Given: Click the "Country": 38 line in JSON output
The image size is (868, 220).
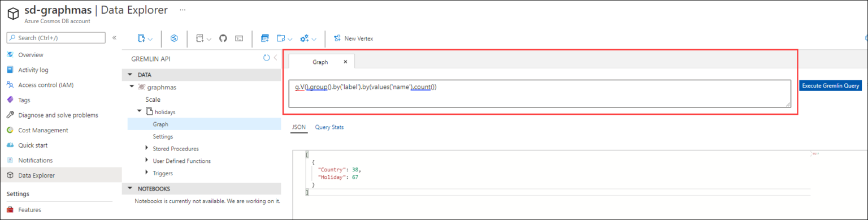Looking at the screenshot, I should pos(339,169).
